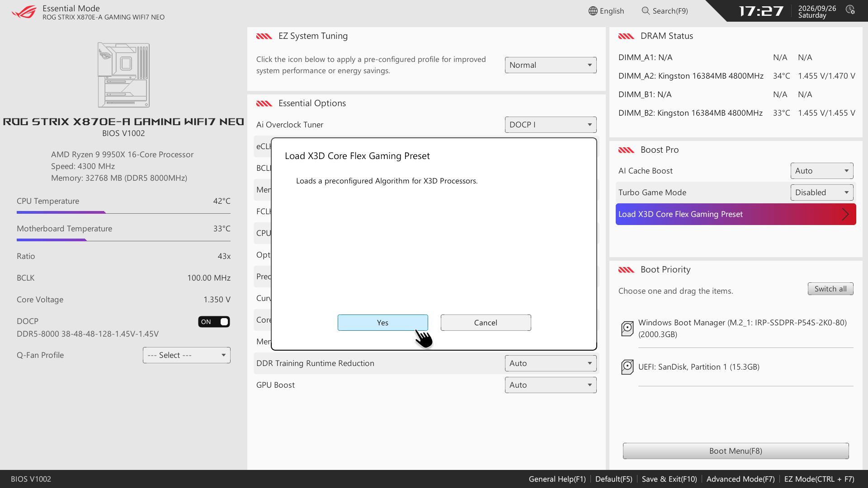Click EZ System Tuning stripe icon
This screenshot has width=868, height=488.
pos(264,36)
